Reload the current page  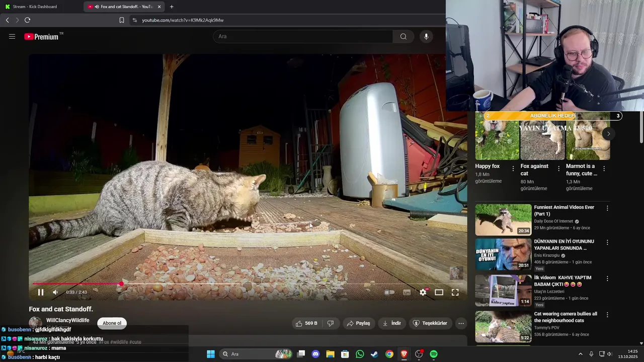click(x=27, y=20)
